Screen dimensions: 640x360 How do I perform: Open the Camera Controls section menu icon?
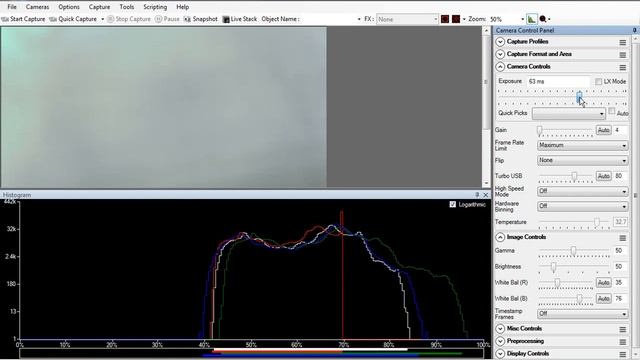(622, 67)
